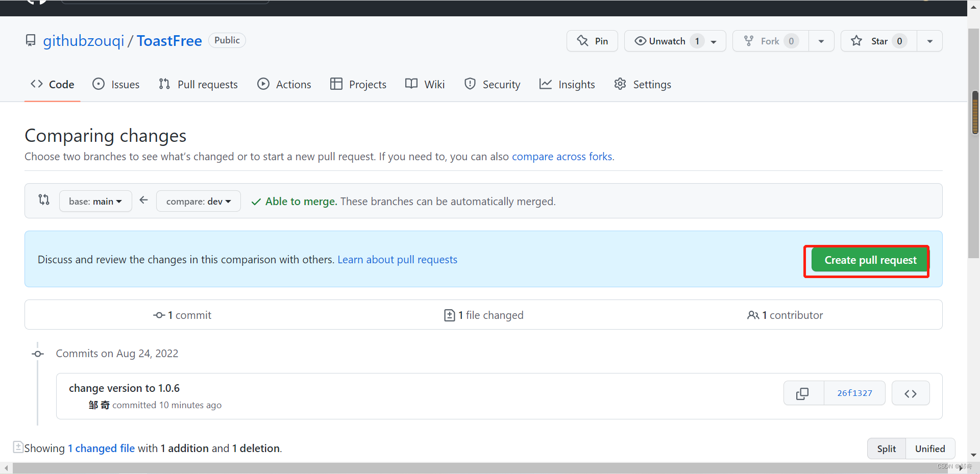Open the Projects tab
Viewport: 980px width, 474px height.
coord(358,84)
